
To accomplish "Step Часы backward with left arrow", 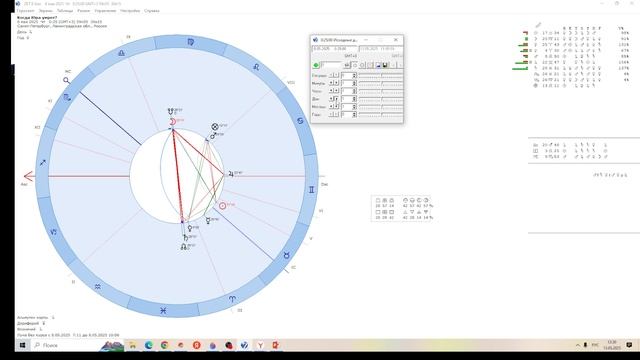I will click(331, 91).
